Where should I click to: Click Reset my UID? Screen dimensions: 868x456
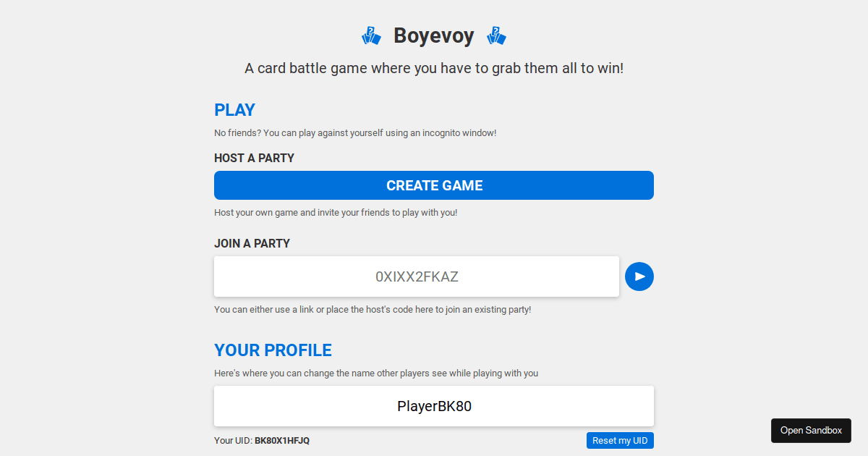click(x=620, y=440)
